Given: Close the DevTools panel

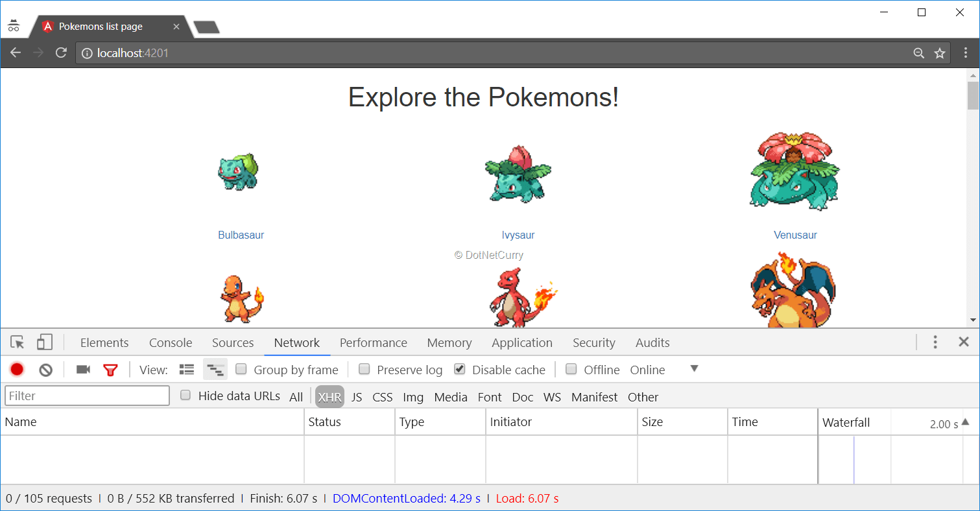Looking at the screenshot, I should (x=964, y=342).
